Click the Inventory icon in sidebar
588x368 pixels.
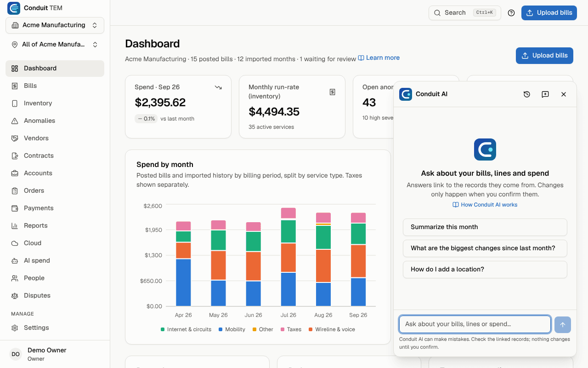(15, 103)
